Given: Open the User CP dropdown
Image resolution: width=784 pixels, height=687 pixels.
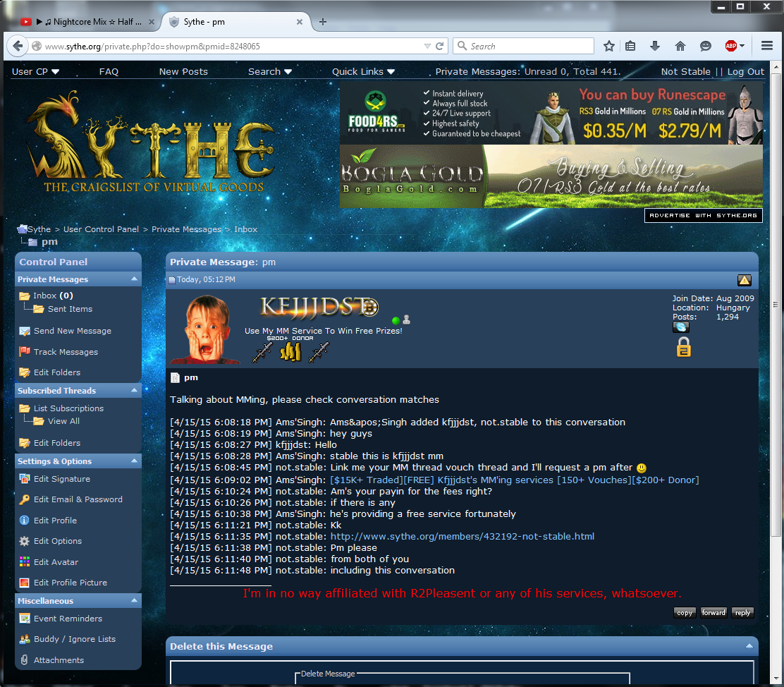Looking at the screenshot, I should (x=35, y=71).
